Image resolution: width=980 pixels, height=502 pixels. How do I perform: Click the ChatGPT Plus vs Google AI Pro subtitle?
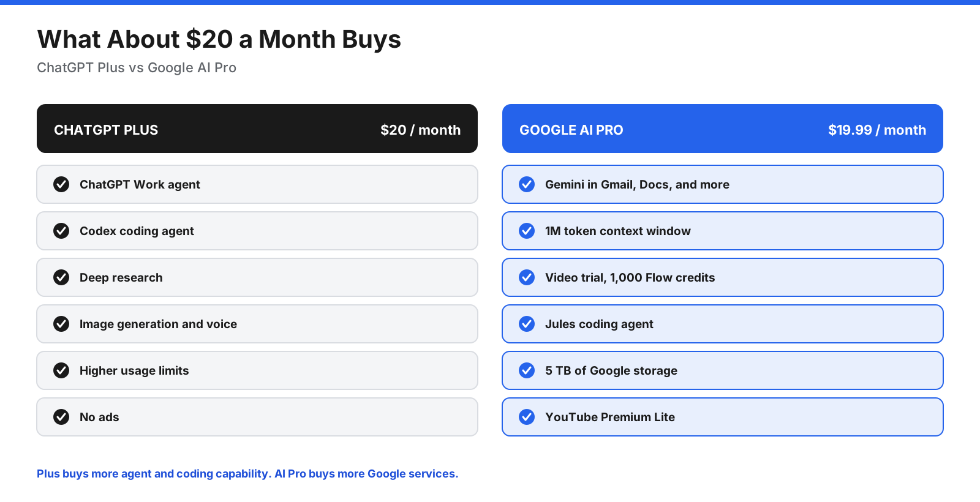[137, 67]
